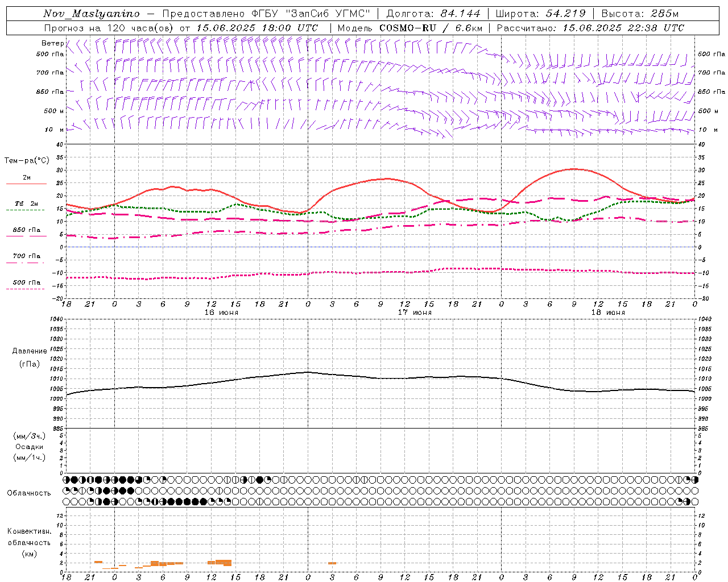Click the "Ветер" wind panel label
The image size is (728, 582).
point(53,43)
